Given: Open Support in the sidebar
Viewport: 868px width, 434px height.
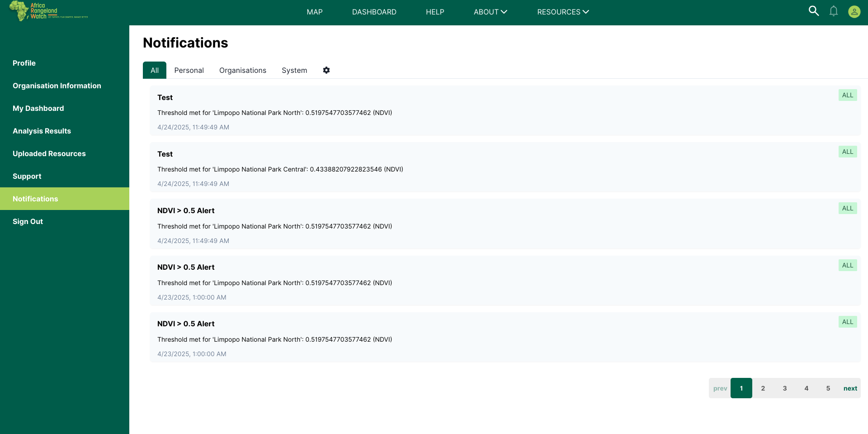Looking at the screenshot, I should tap(65, 176).
